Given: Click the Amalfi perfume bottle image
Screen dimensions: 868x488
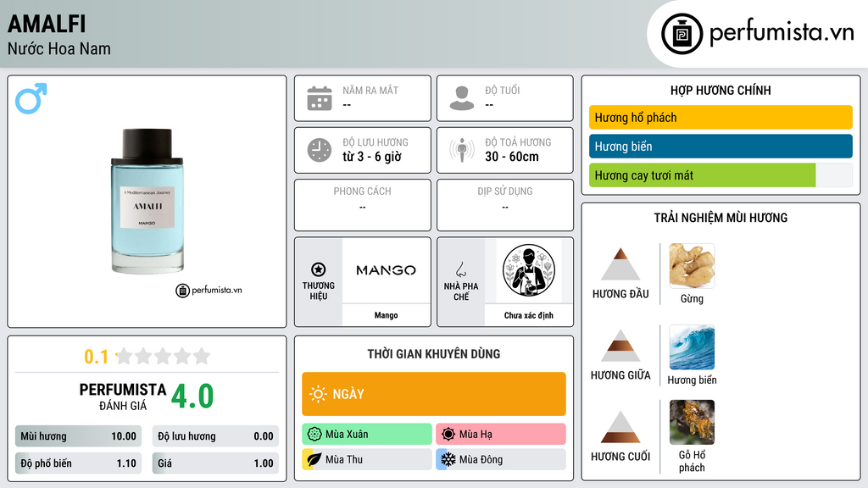Looking at the screenshot, I should (147, 201).
